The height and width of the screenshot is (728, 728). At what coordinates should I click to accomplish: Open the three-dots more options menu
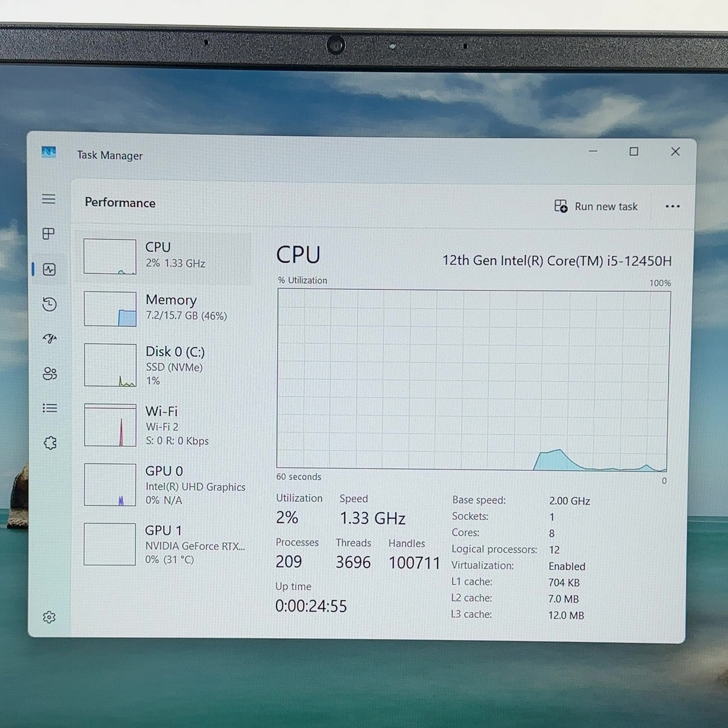672,206
